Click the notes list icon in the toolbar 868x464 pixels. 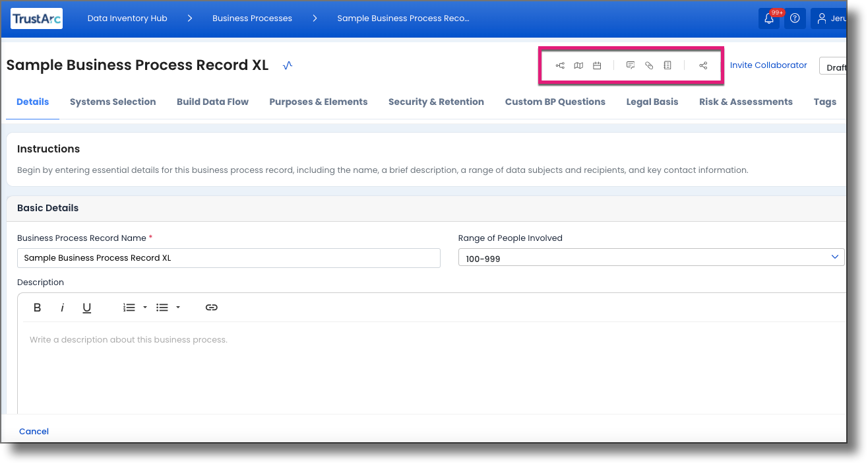667,65
